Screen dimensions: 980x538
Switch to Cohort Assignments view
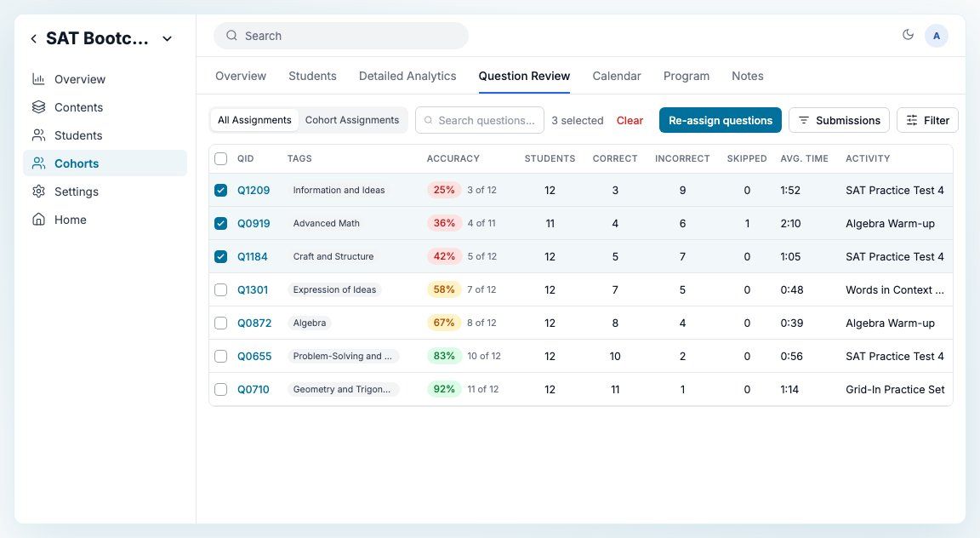(352, 120)
